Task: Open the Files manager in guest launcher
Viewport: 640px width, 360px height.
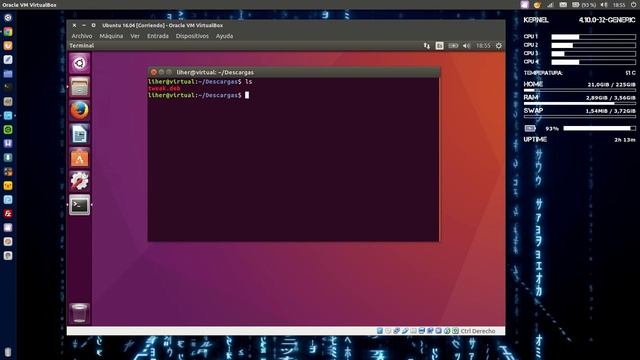Action: pyautogui.click(x=79, y=87)
